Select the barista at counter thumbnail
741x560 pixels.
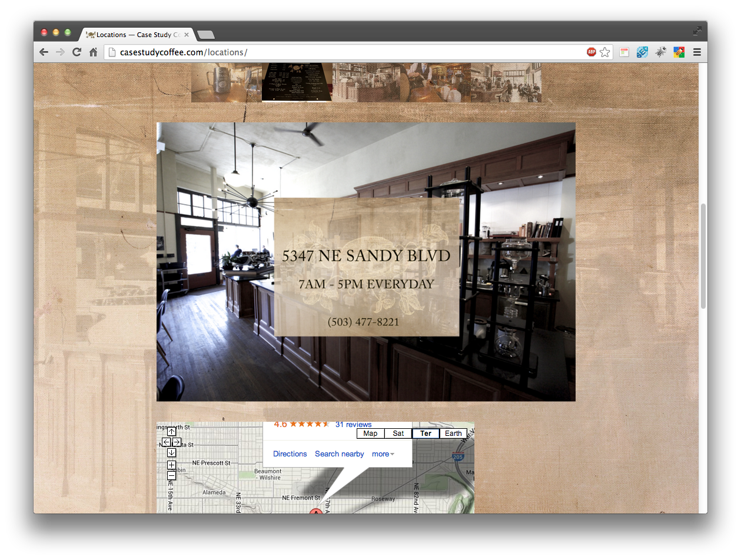(436, 82)
